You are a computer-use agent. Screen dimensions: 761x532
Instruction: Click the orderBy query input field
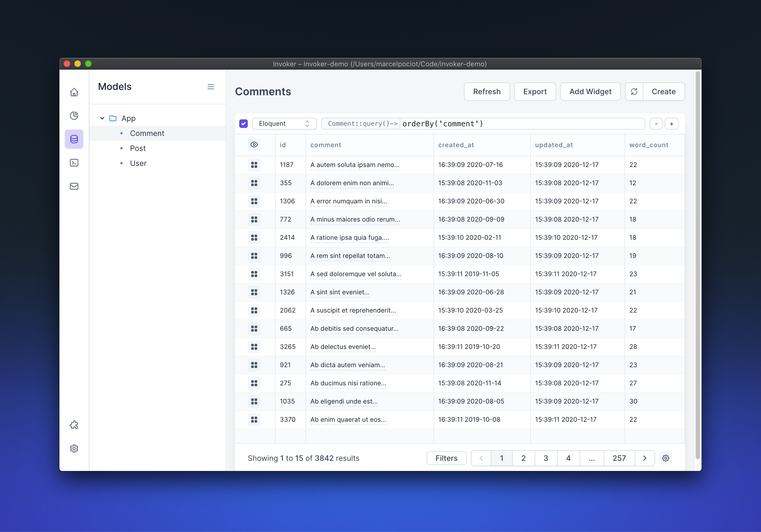tap(522, 124)
